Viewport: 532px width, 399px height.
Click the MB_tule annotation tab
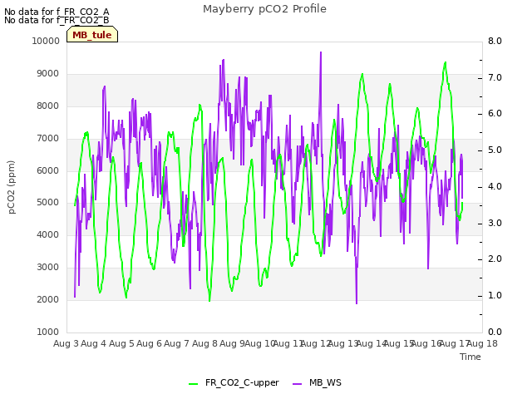click(92, 35)
